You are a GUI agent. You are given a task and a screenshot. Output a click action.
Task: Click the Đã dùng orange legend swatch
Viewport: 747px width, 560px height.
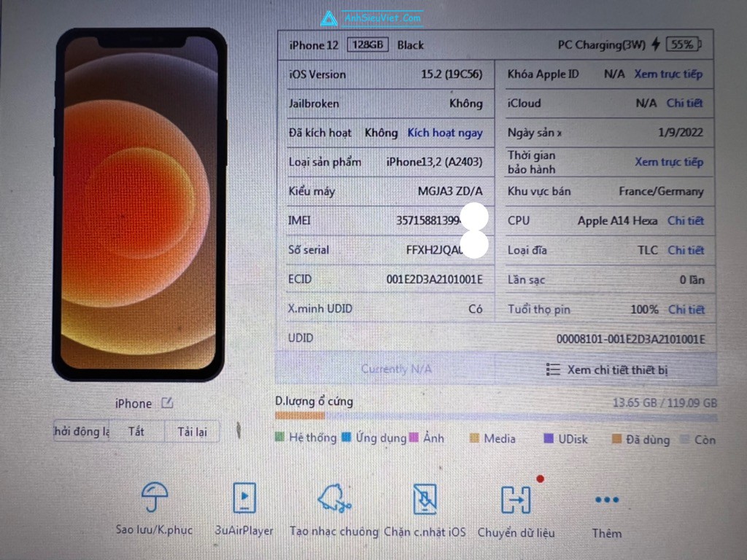616,438
